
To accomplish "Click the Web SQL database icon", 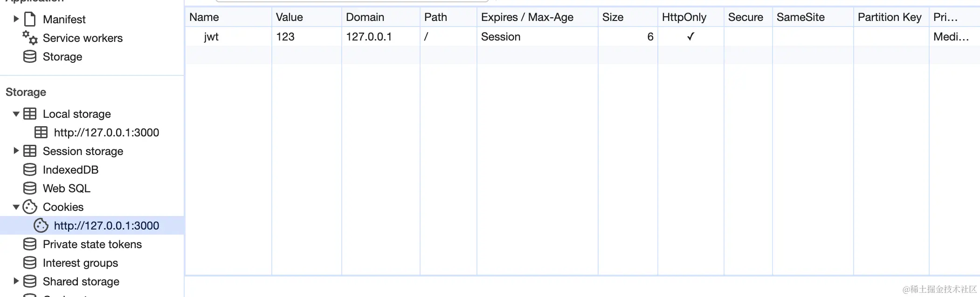I will pyautogui.click(x=30, y=188).
